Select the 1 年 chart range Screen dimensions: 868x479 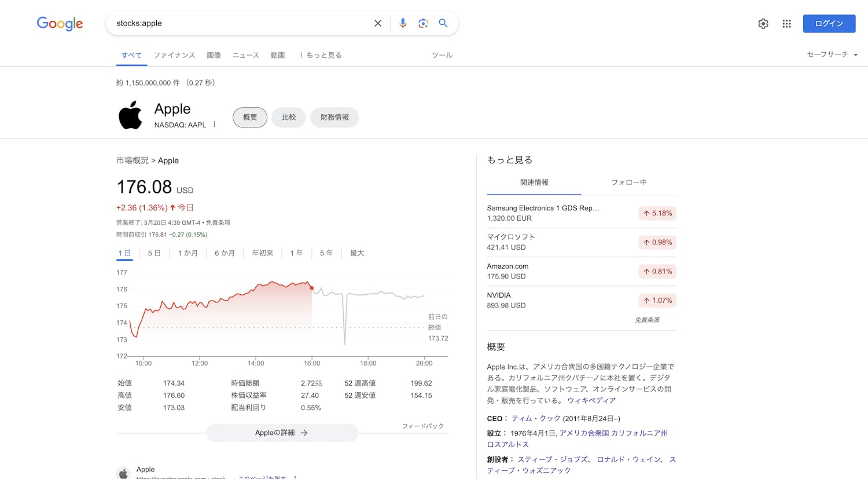coord(297,253)
